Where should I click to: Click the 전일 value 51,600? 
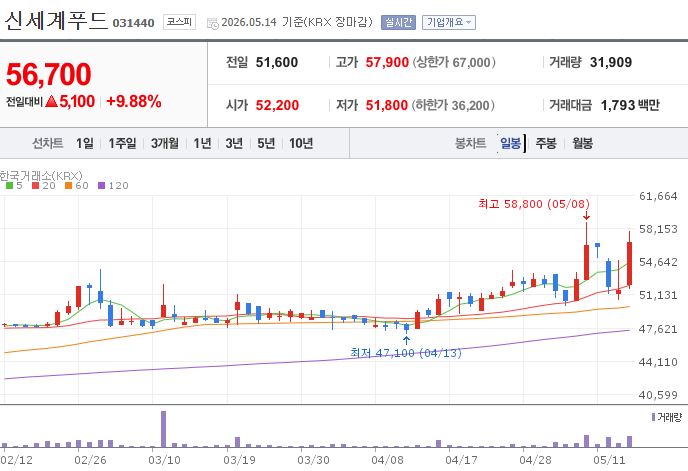pyautogui.click(x=277, y=62)
